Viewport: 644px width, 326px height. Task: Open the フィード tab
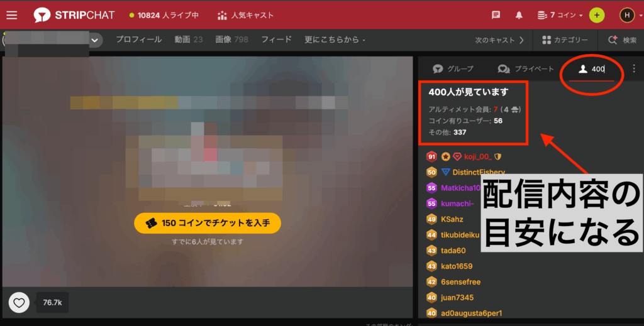[277, 40]
